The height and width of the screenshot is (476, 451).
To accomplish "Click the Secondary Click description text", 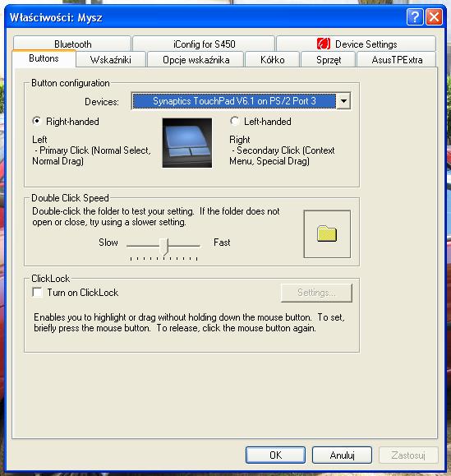I will click(282, 155).
